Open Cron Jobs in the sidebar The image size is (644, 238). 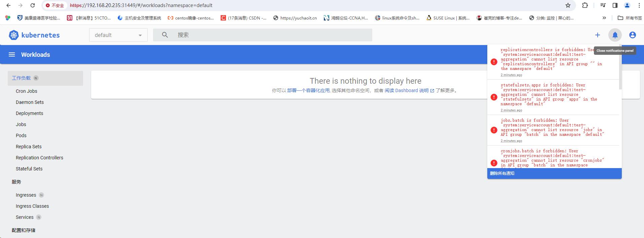point(27,91)
